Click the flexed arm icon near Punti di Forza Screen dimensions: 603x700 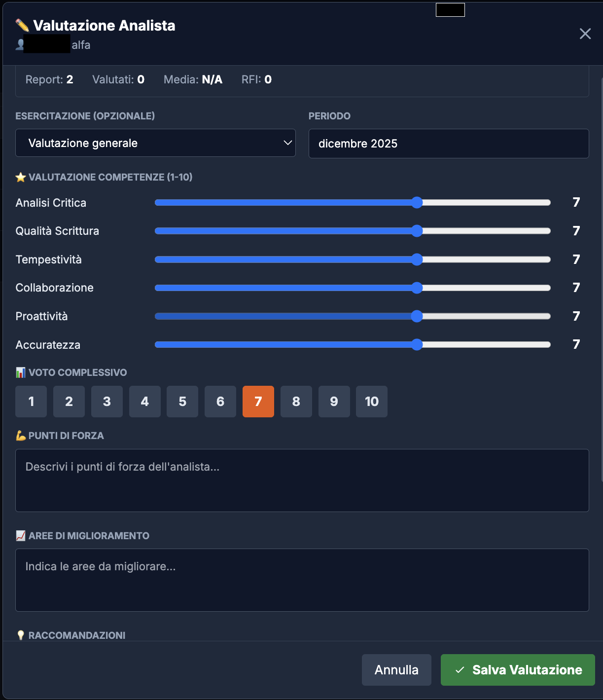20,435
